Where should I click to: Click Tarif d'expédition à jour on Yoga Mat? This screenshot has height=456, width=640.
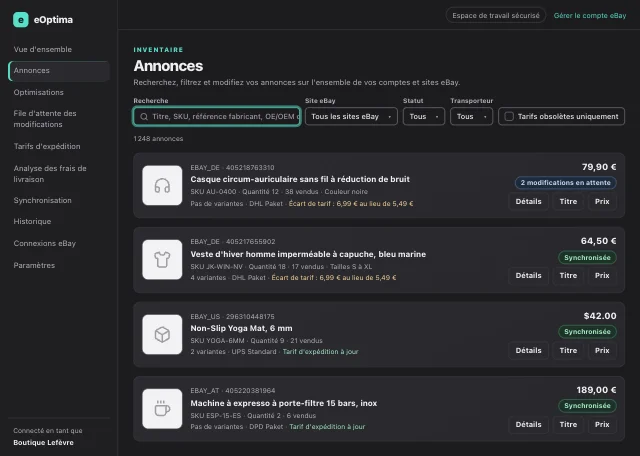pyautogui.click(x=320, y=351)
